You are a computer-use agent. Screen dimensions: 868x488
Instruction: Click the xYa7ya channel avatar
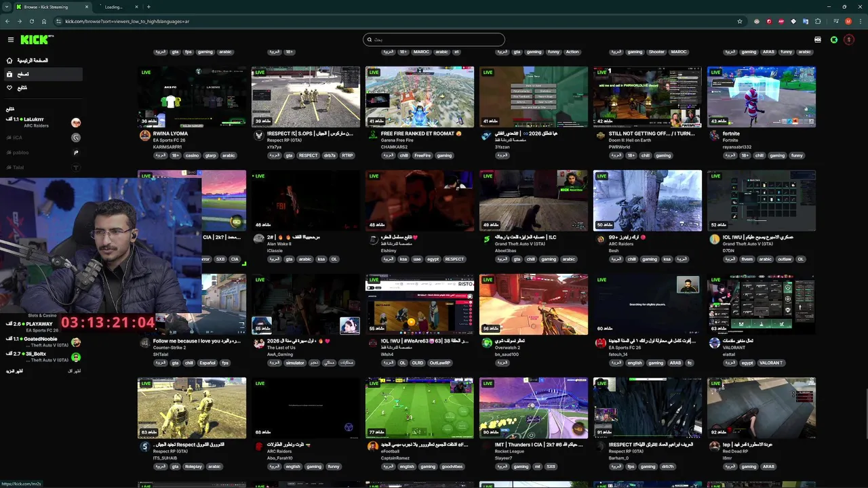[258, 136]
